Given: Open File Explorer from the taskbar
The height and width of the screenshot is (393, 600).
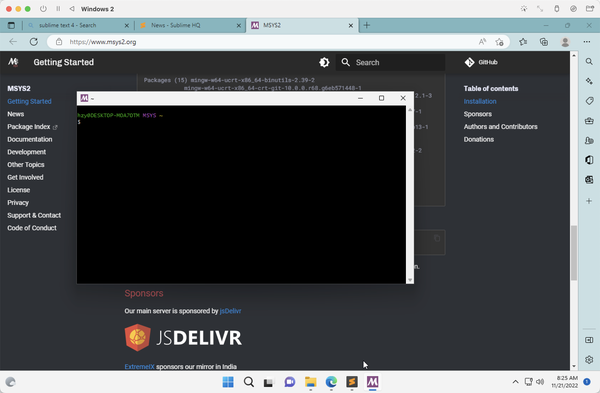Looking at the screenshot, I should coord(311,382).
